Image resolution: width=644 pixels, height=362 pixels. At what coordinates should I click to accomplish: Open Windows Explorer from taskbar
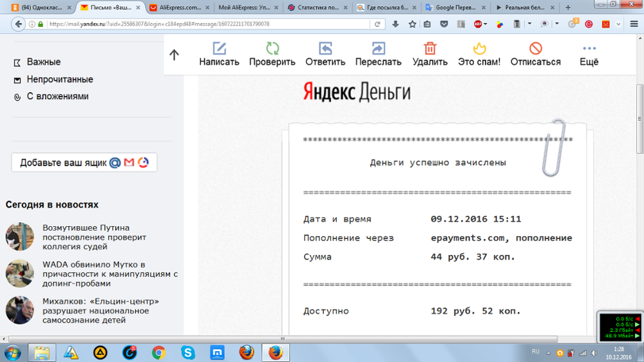pyautogui.click(x=42, y=353)
